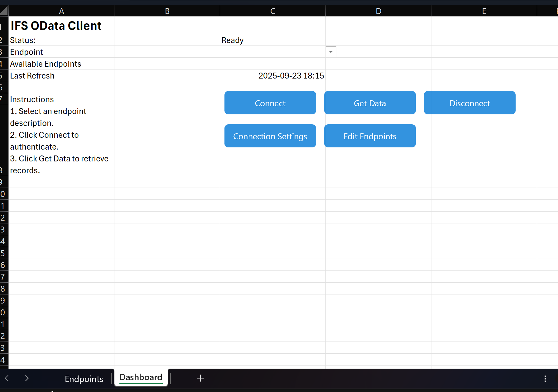Select column E header
This screenshot has height=392, width=558.
tap(484, 11)
